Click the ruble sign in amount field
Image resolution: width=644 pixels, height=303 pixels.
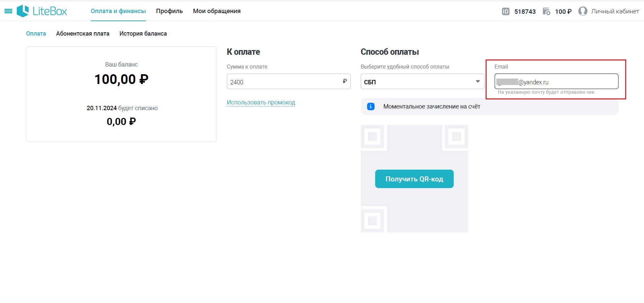345,81
